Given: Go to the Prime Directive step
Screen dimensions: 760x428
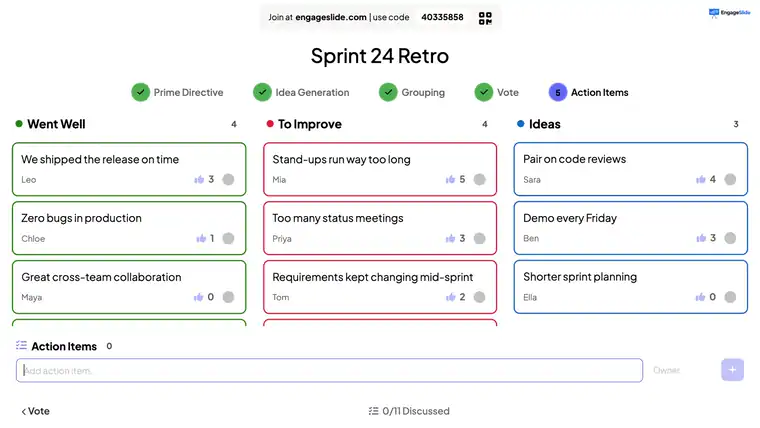Looking at the screenshot, I should (177, 92).
